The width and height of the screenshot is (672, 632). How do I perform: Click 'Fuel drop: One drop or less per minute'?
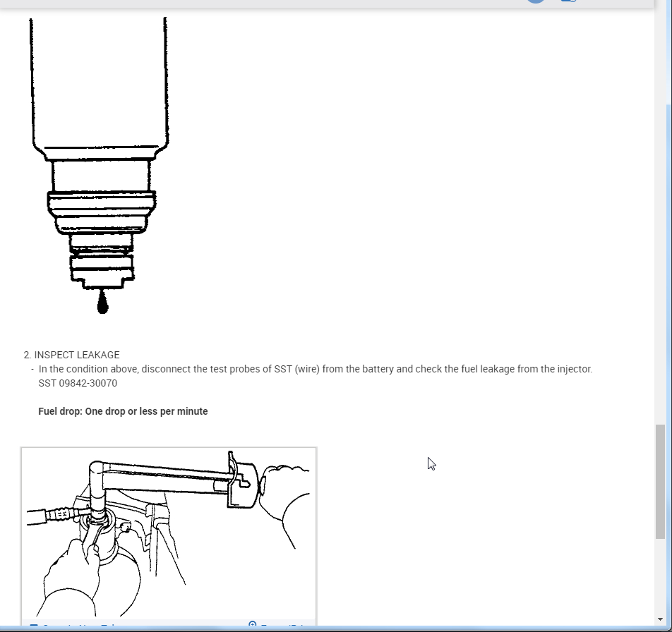(123, 411)
